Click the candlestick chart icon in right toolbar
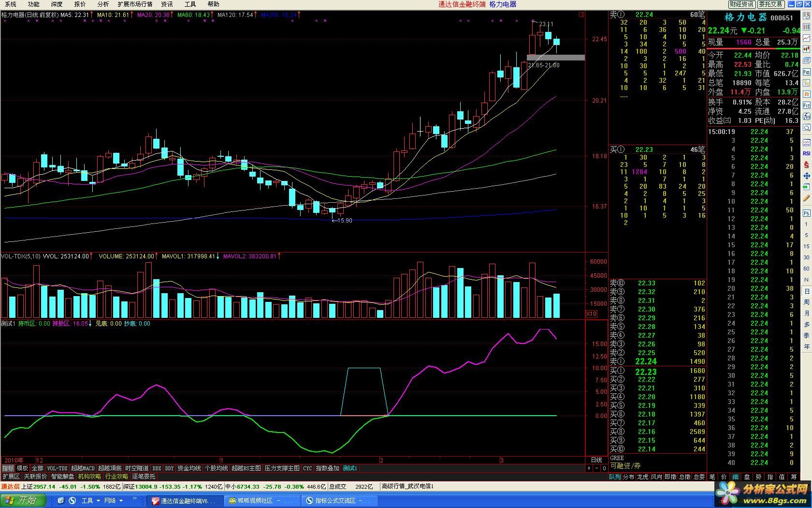The image size is (812, 508). tap(806, 49)
